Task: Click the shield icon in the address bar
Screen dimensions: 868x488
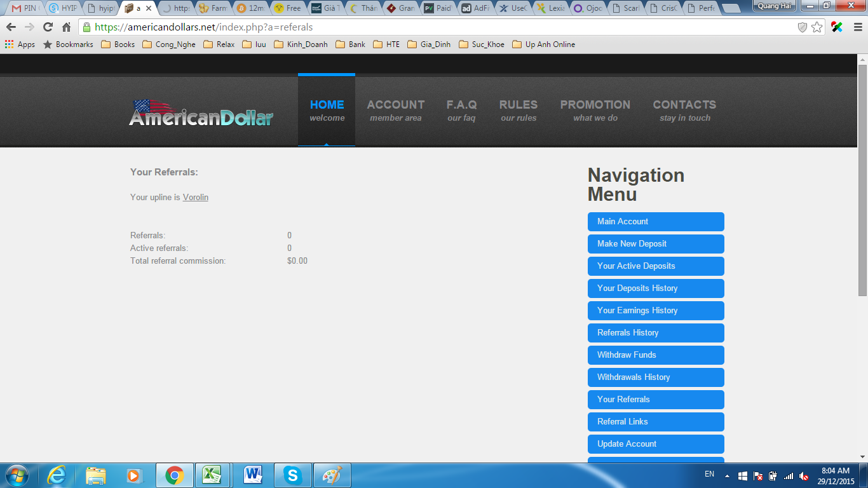Action: pos(803,27)
